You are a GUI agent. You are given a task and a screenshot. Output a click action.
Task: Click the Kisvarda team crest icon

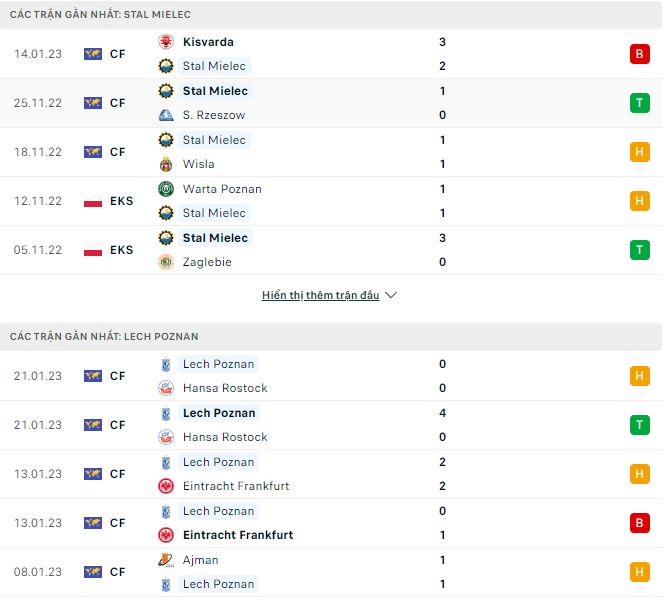[x=166, y=42]
